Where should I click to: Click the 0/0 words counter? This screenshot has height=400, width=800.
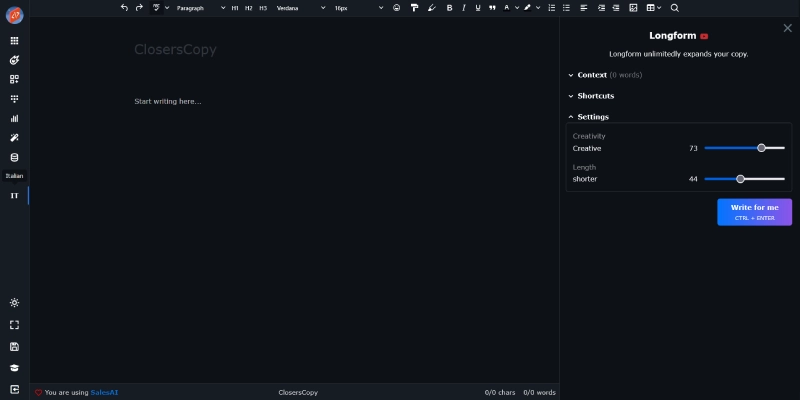[x=539, y=392]
